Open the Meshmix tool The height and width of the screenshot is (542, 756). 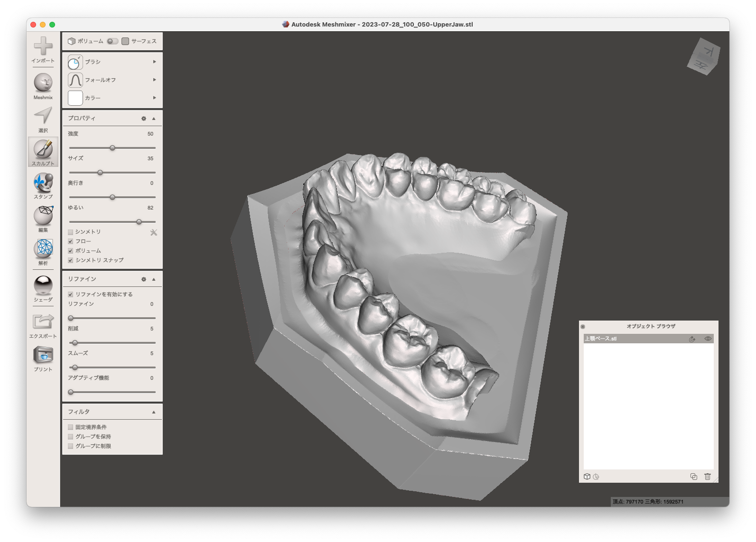click(43, 83)
